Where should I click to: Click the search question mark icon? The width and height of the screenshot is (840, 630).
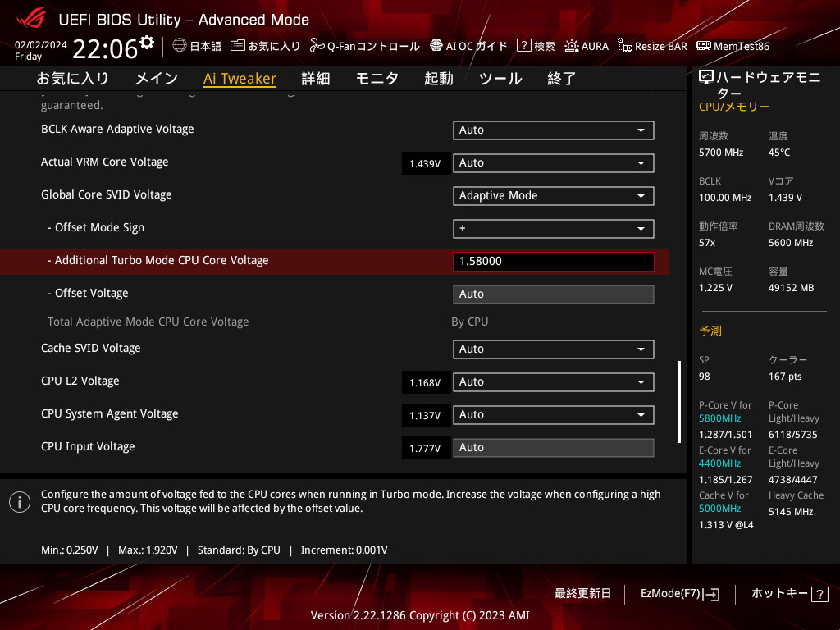point(523,46)
